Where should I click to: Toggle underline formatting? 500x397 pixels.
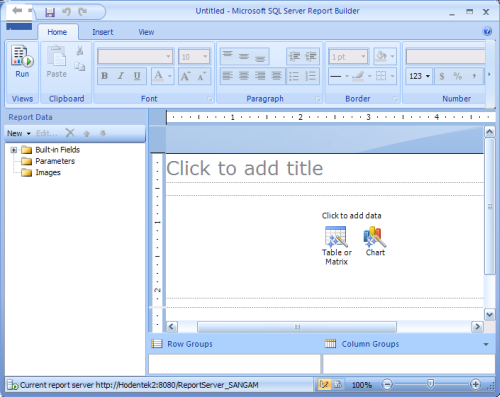pyautogui.click(x=137, y=76)
